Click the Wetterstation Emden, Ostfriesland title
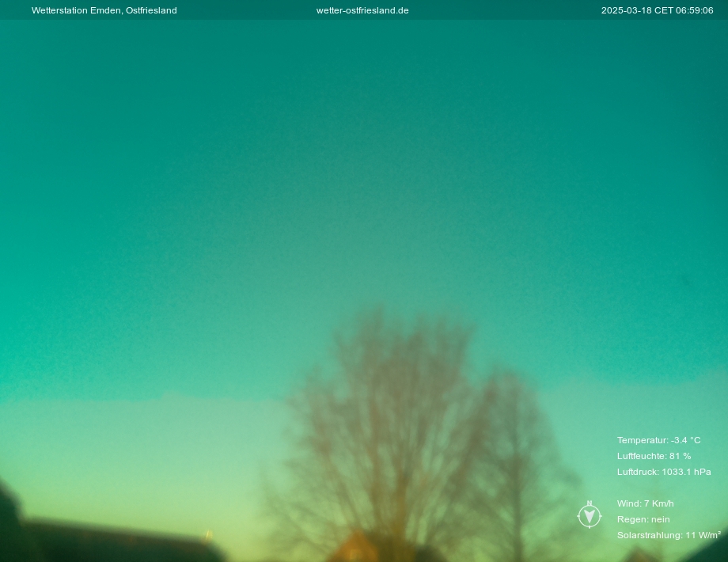Viewport: 728px width, 562px height. point(104,10)
